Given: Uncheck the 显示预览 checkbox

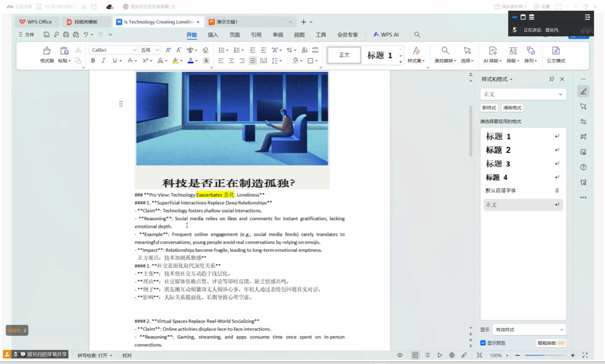Looking at the screenshot, I should [483, 343].
